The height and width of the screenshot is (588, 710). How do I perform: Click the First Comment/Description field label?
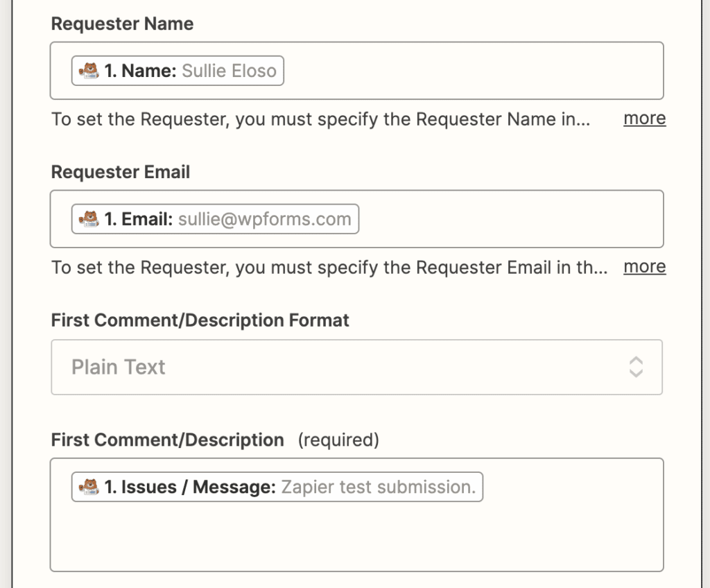pos(167,440)
